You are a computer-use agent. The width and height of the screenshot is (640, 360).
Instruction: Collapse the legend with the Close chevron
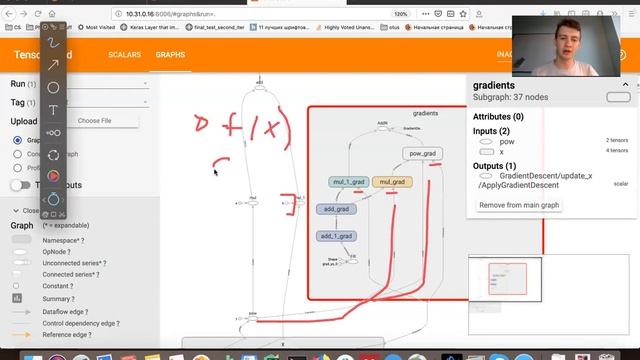[x=16, y=211]
